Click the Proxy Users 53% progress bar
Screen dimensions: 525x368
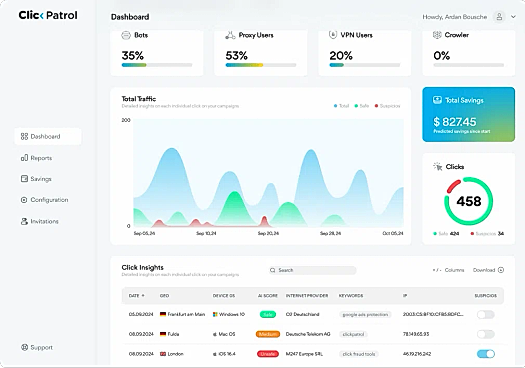[261, 65]
